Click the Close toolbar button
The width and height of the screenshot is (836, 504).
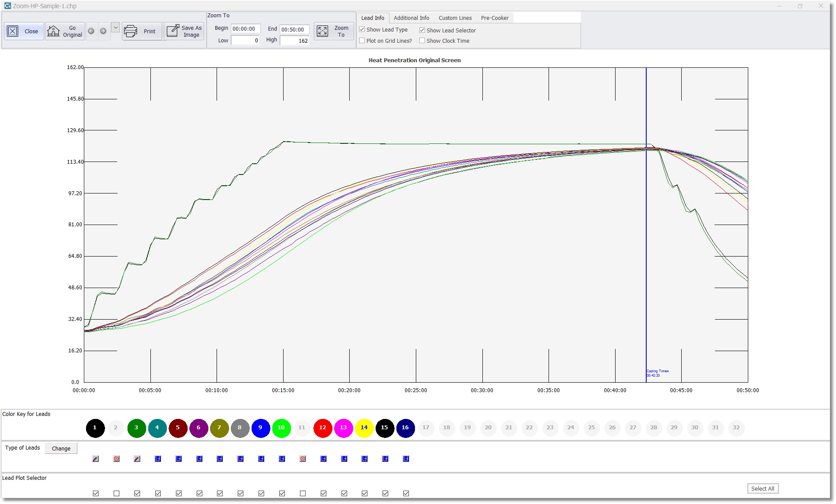click(24, 31)
